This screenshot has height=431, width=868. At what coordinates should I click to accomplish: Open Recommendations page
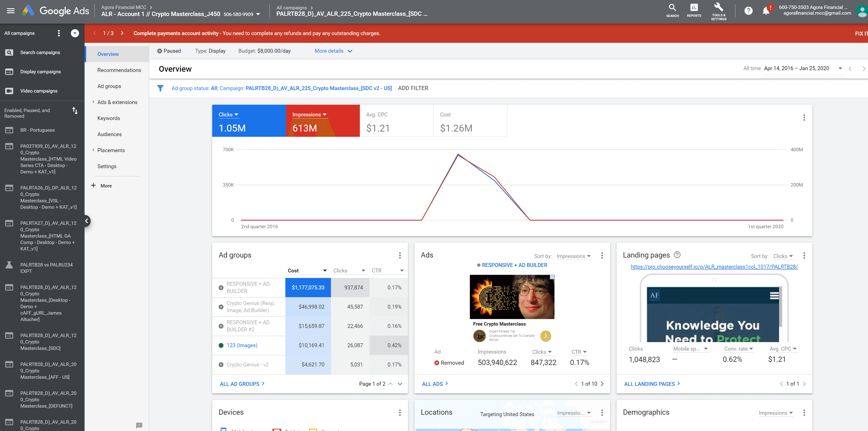[x=119, y=70]
